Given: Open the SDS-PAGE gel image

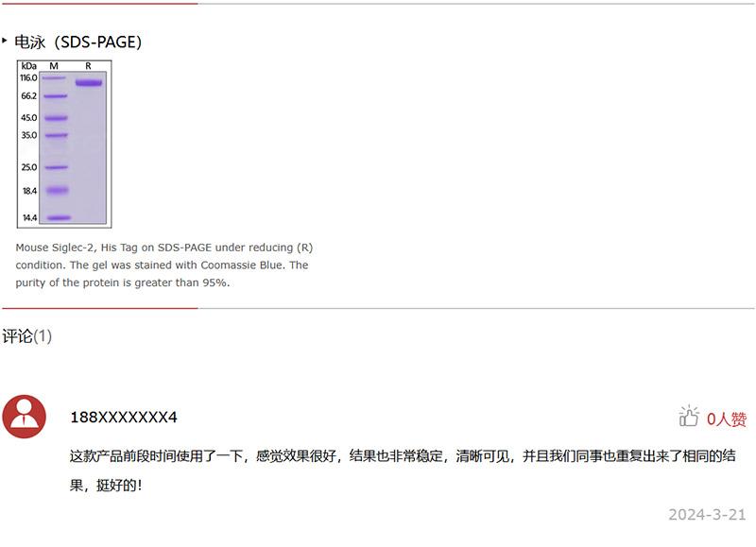Looking at the screenshot, I should [x=64, y=144].
